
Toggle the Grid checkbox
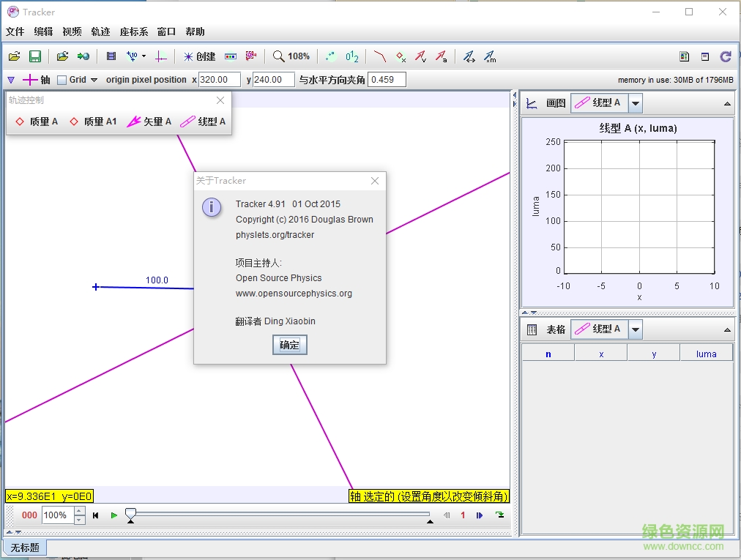coord(63,79)
